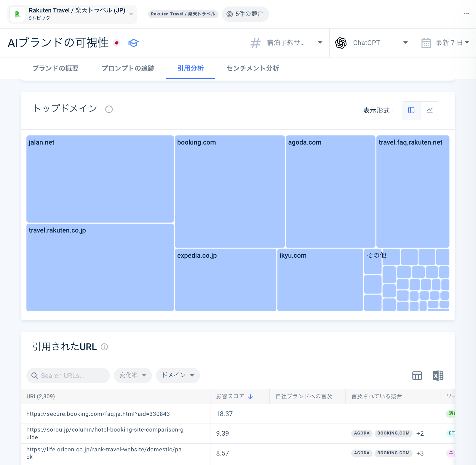Click the agoda.com treemap block
Screen dimensions: 476x465
330,191
